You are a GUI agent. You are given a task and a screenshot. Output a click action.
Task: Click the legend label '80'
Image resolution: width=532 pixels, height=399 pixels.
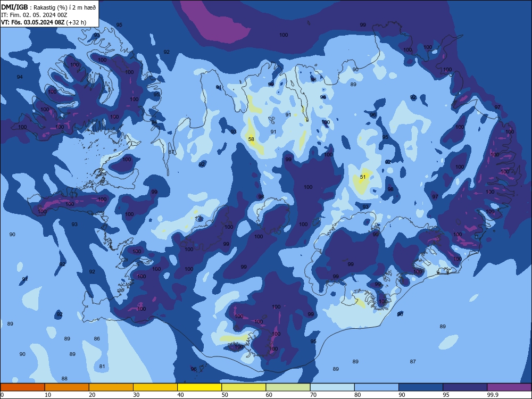[358, 395]
